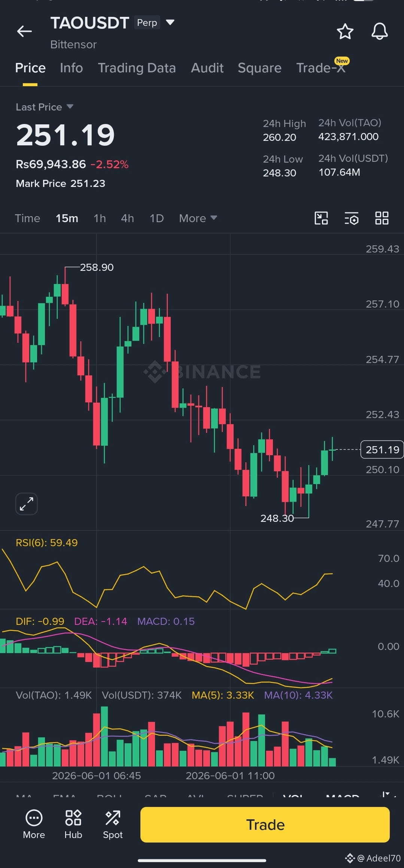Select the Price tab

click(x=30, y=68)
